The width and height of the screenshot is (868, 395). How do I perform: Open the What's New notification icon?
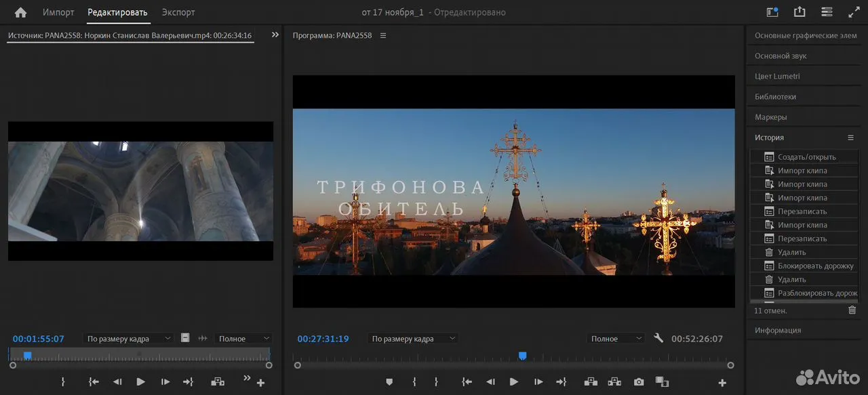[772, 12]
